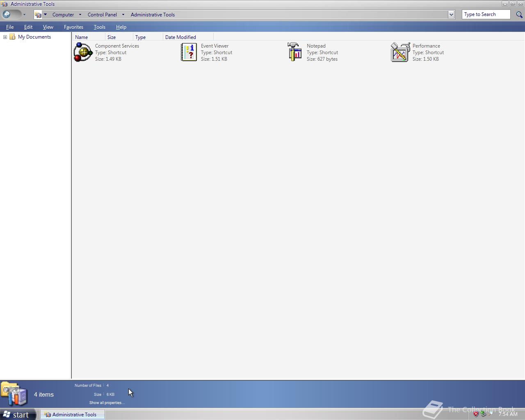
Task: Open the Computer breadcrumb dropdown arrow
Action: pyautogui.click(x=80, y=15)
